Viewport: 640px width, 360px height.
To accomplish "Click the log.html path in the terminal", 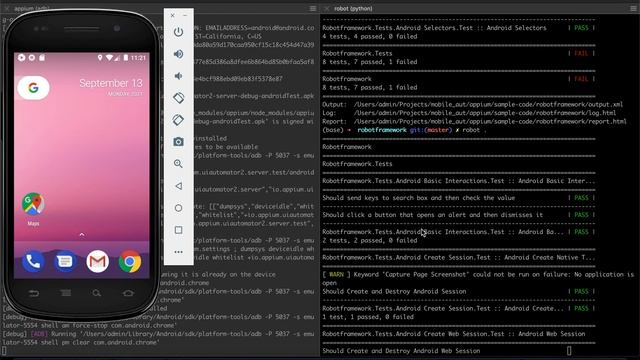I will [485, 113].
